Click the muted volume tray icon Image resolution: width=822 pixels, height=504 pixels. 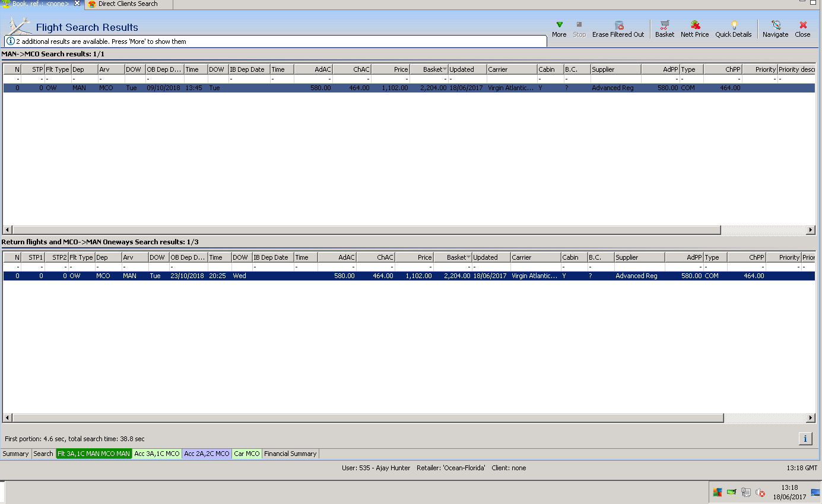tap(760, 492)
